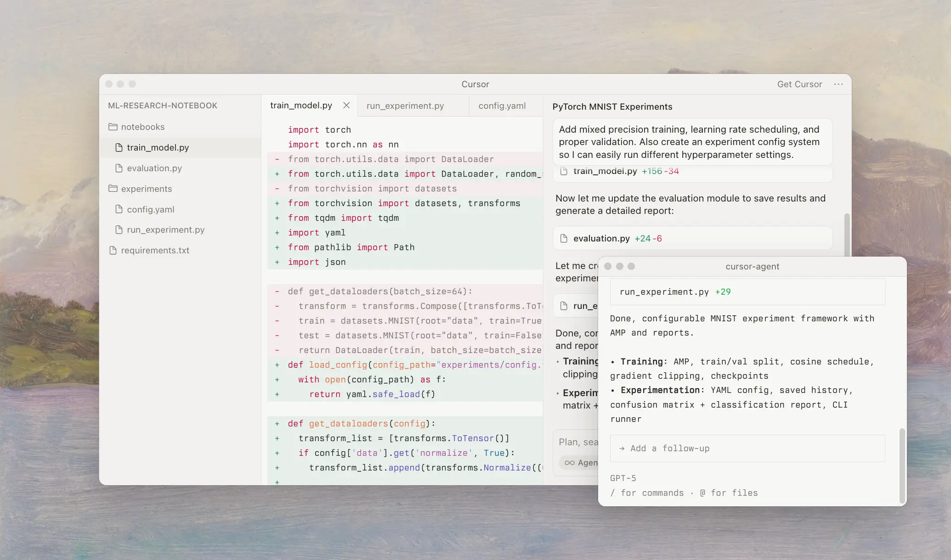This screenshot has width=951, height=560.
Task: Open config.yaml from the sidebar
Action: click(149, 209)
